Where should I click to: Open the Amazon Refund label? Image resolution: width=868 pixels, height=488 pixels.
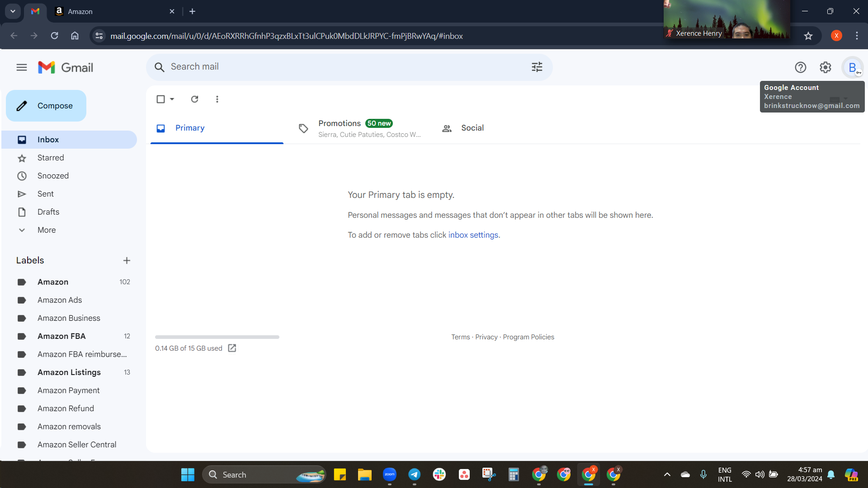pyautogui.click(x=69, y=408)
